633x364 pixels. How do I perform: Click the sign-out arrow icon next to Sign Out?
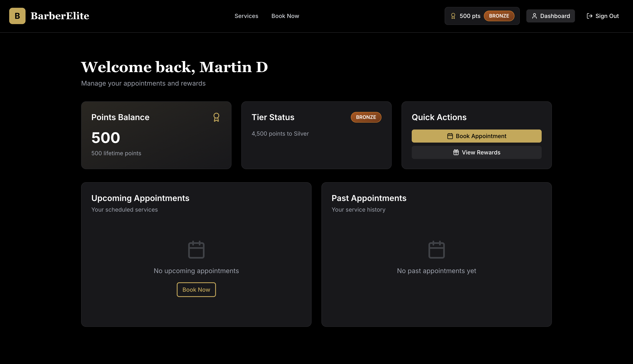(x=590, y=16)
